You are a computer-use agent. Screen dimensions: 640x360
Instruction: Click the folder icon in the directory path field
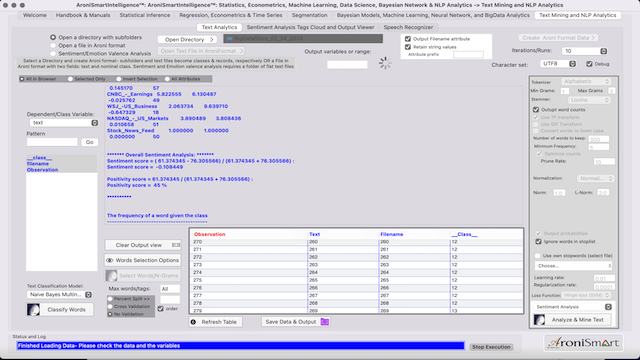click(x=229, y=39)
